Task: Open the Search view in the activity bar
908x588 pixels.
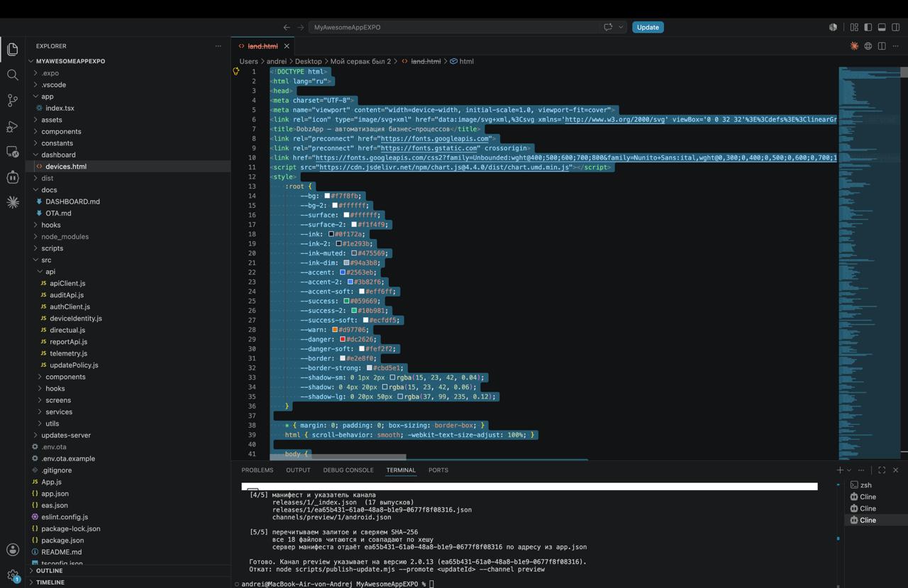Action: tap(12, 74)
